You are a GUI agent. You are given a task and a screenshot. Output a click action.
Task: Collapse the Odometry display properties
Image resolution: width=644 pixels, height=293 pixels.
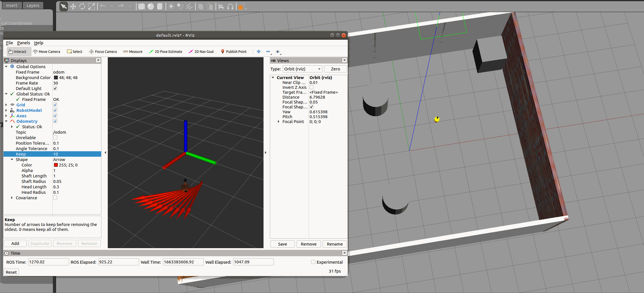tap(6, 121)
